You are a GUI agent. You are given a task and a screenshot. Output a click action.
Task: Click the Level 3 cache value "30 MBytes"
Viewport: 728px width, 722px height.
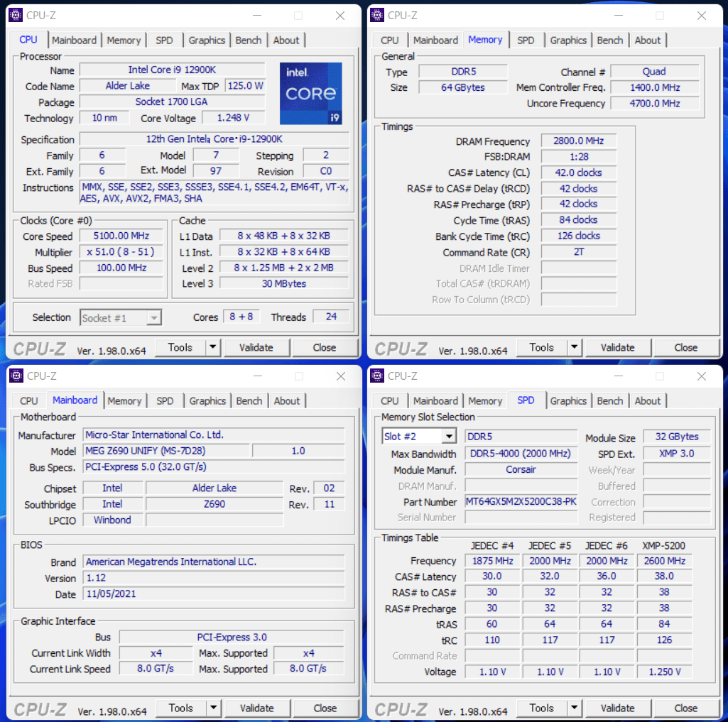coord(284,283)
